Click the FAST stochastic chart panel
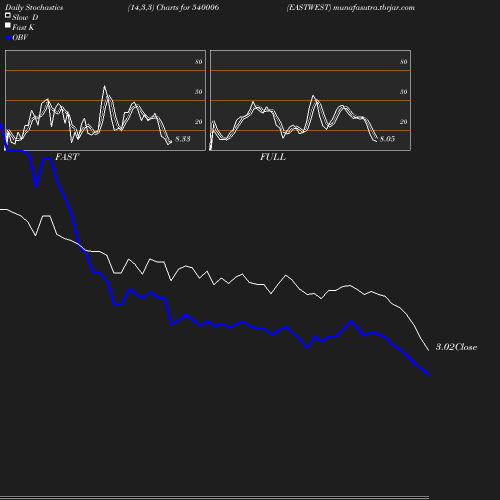 coord(105,100)
